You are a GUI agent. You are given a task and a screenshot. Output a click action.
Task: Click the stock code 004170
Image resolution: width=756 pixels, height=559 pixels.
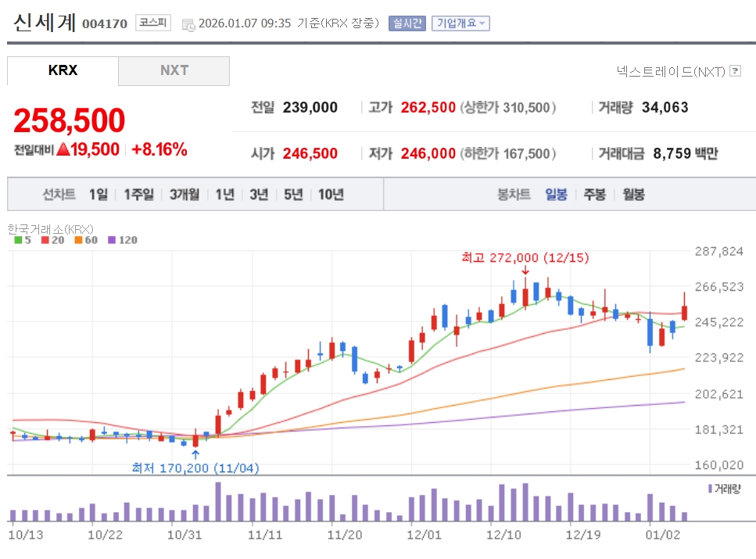coord(105,23)
